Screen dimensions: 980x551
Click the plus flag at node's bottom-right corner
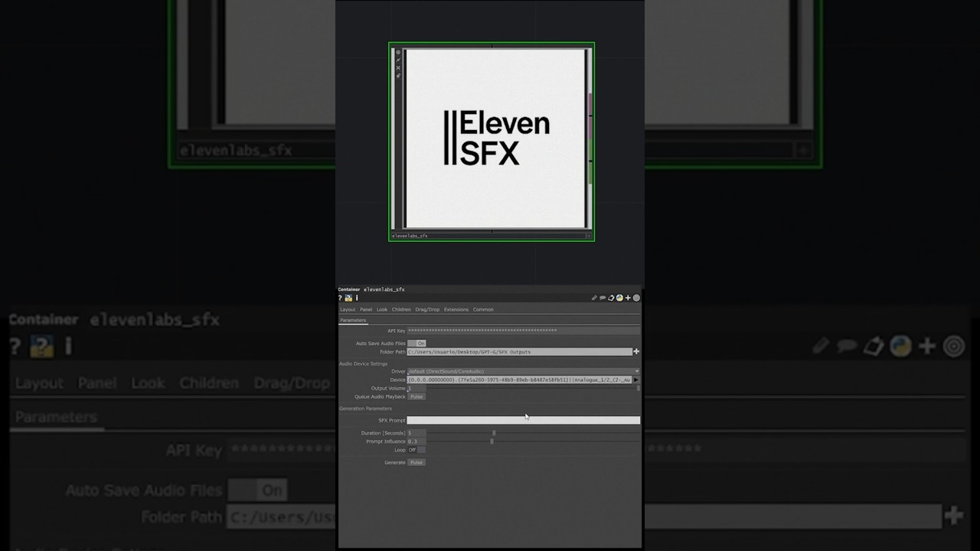point(589,236)
